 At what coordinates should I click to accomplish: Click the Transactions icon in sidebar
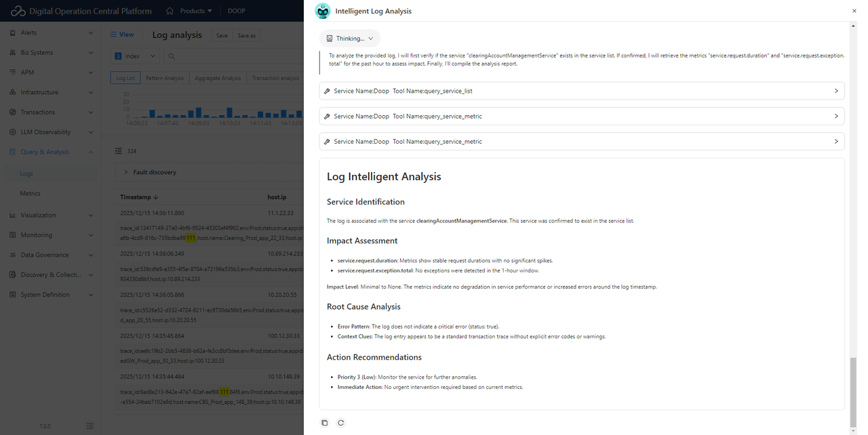click(14, 112)
